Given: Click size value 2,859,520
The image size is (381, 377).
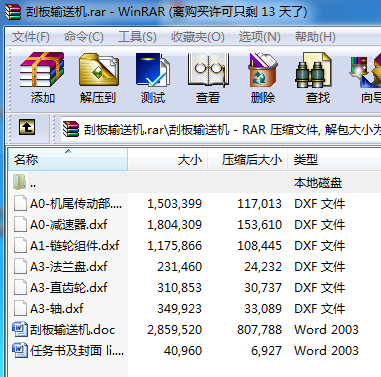Looking at the screenshot, I should click(x=175, y=329).
